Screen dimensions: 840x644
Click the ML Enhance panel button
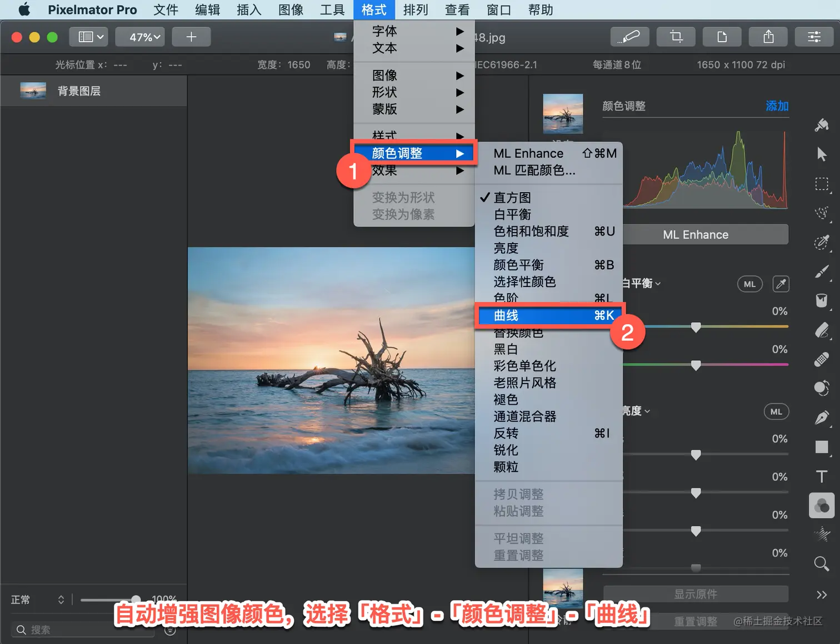click(x=696, y=235)
